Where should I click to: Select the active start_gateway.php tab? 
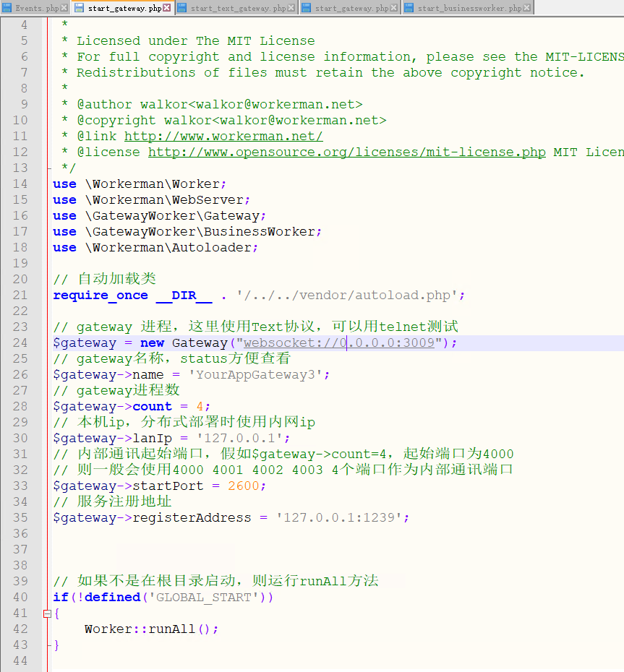123,8
